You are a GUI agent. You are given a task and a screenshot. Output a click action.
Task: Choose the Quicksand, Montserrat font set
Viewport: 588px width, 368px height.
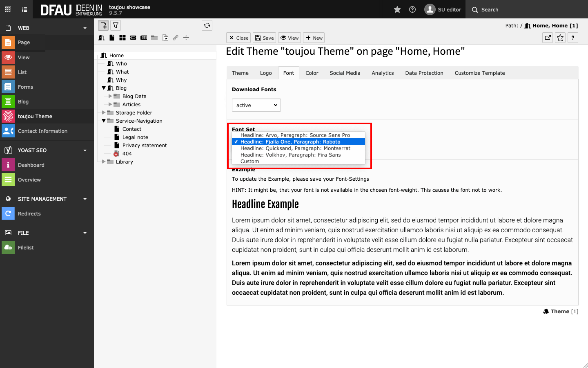(295, 148)
